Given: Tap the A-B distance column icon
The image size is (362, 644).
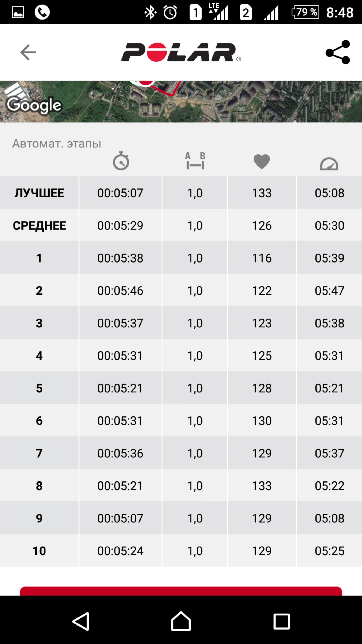Looking at the screenshot, I should coord(195,161).
